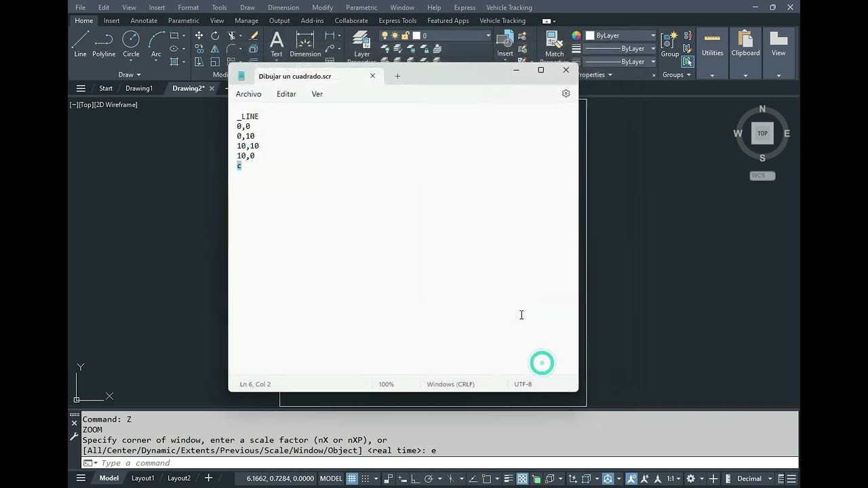Toggle polar tracking in status bar
This screenshot has width=868, height=488.
tap(429, 479)
